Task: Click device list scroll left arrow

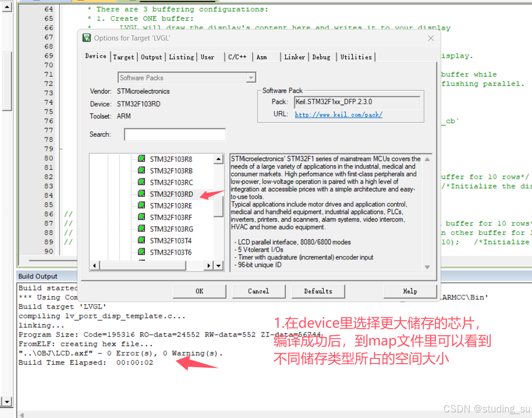Action: [x=94, y=265]
